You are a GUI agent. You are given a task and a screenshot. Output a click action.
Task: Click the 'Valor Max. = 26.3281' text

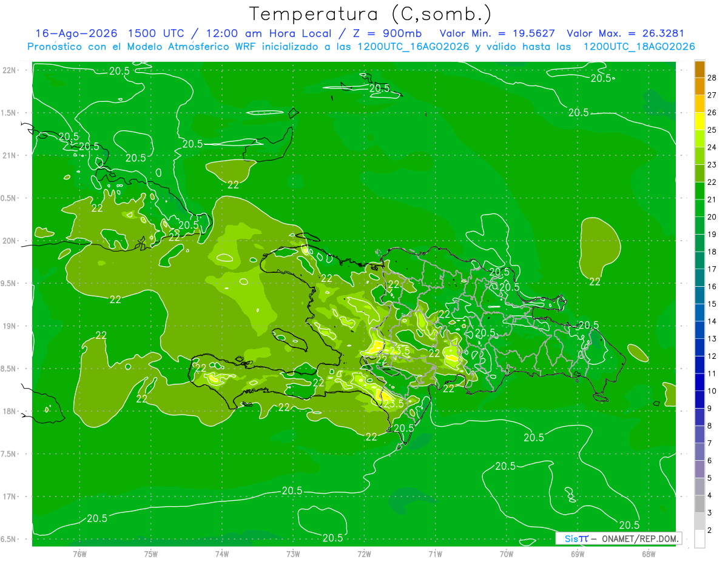pos(625,33)
